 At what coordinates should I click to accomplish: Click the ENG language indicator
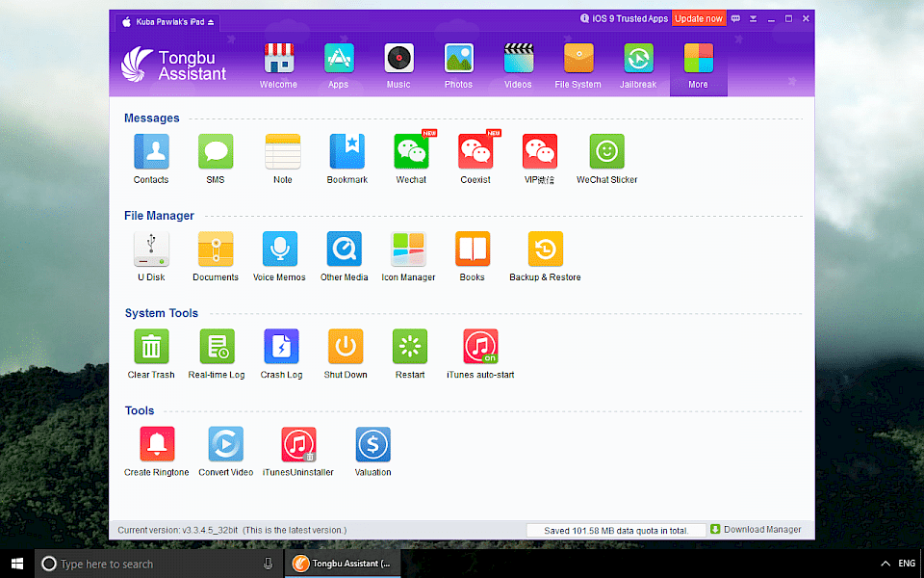coord(907,564)
